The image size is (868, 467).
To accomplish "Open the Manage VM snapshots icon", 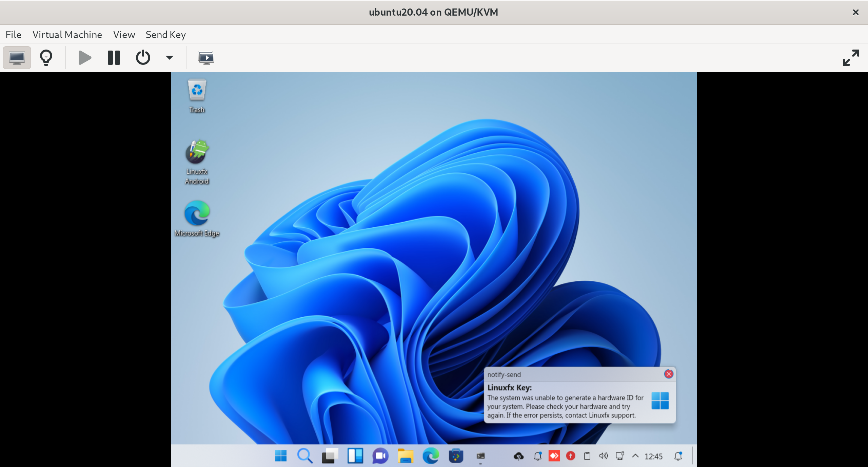I will click(206, 58).
